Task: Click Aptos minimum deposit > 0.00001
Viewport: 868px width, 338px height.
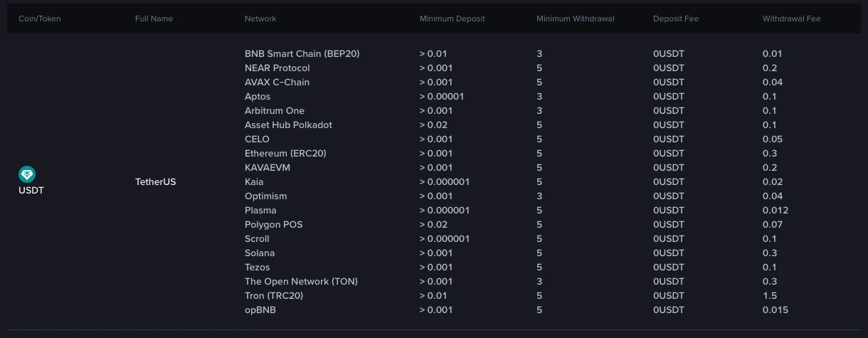Action: tap(442, 97)
